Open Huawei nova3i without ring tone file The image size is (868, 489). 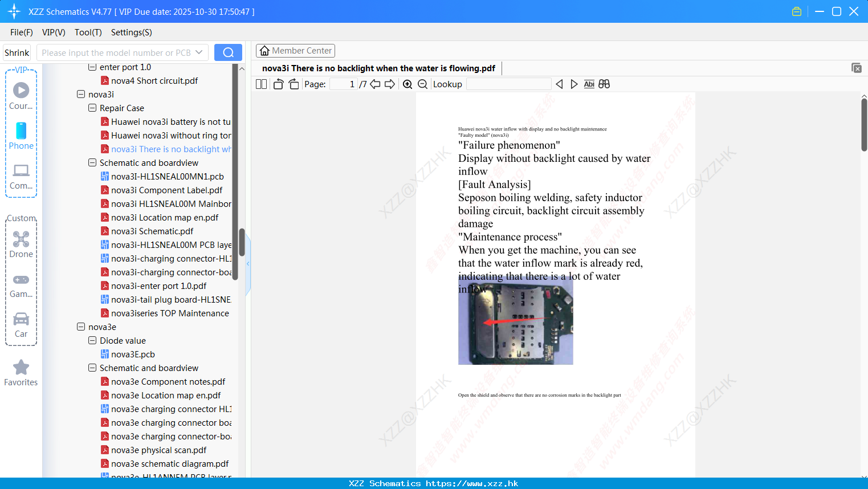tap(166, 135)
